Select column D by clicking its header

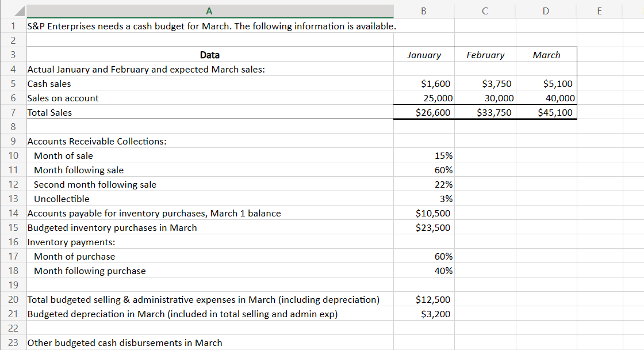pos(546,10)
